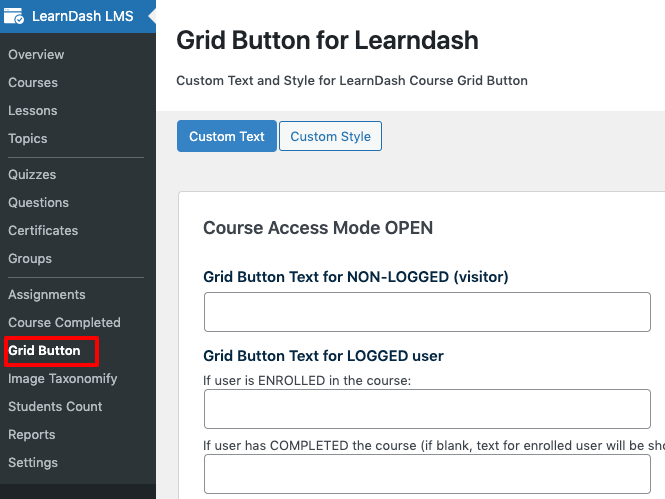The width and height of the screenshot is (665, 499).
Task: Click the 'Grid Button for Learndash' heading
Action: 327,40
